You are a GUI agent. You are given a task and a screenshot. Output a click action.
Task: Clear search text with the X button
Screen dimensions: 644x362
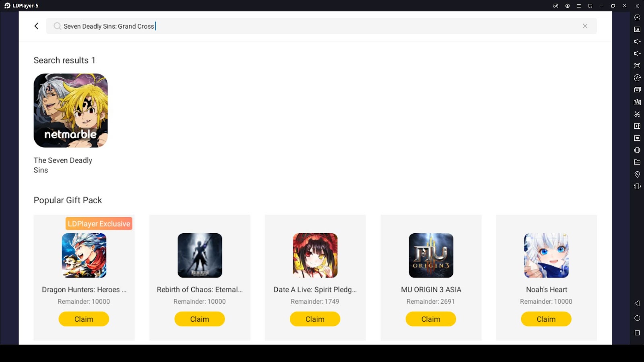[585, 26]
